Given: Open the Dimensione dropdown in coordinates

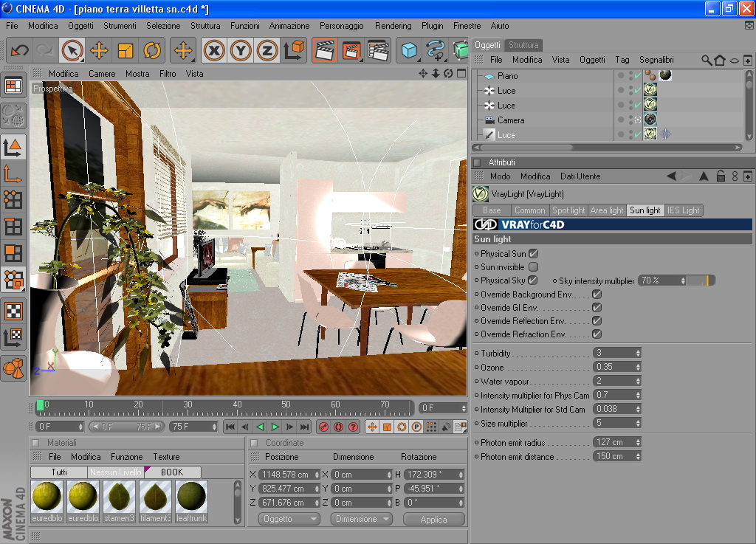Looking at the screenshot, I should 362,519.
